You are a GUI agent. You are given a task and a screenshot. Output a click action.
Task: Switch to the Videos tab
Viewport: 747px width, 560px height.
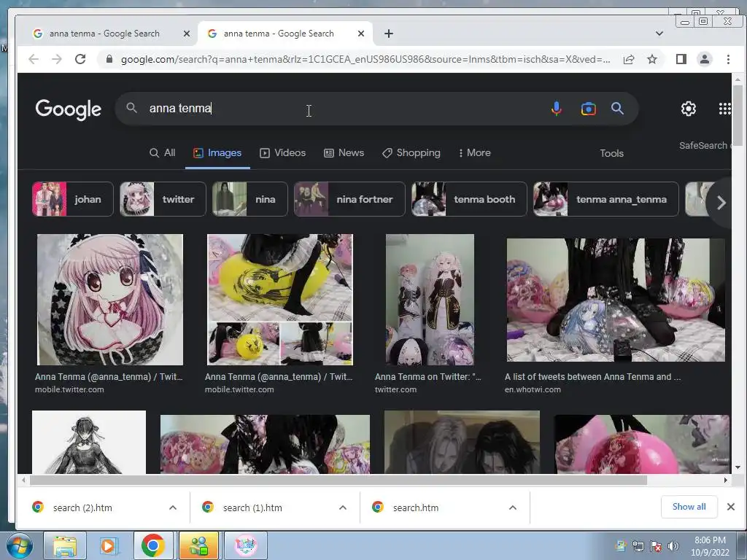(x=282, y=153)
